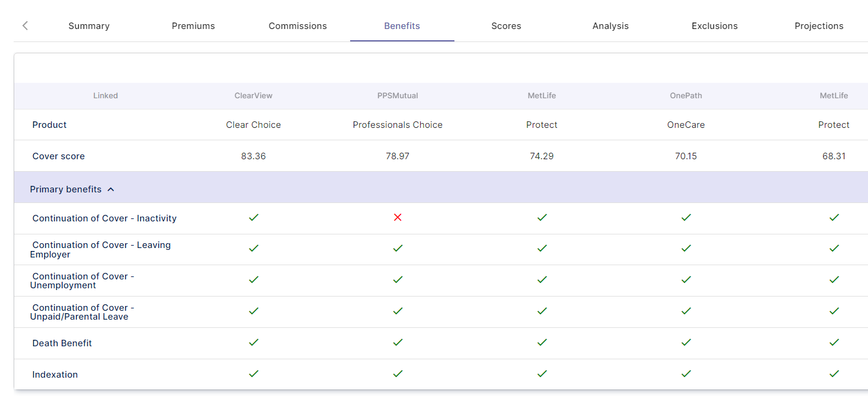Click OnePath's tick for Unemployment cover

686,279
